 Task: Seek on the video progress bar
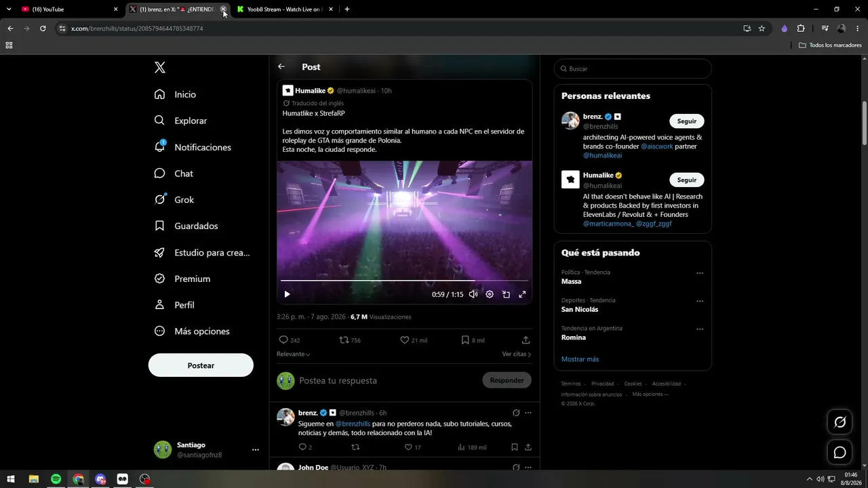pyautogui.click(x=404, y=280)
